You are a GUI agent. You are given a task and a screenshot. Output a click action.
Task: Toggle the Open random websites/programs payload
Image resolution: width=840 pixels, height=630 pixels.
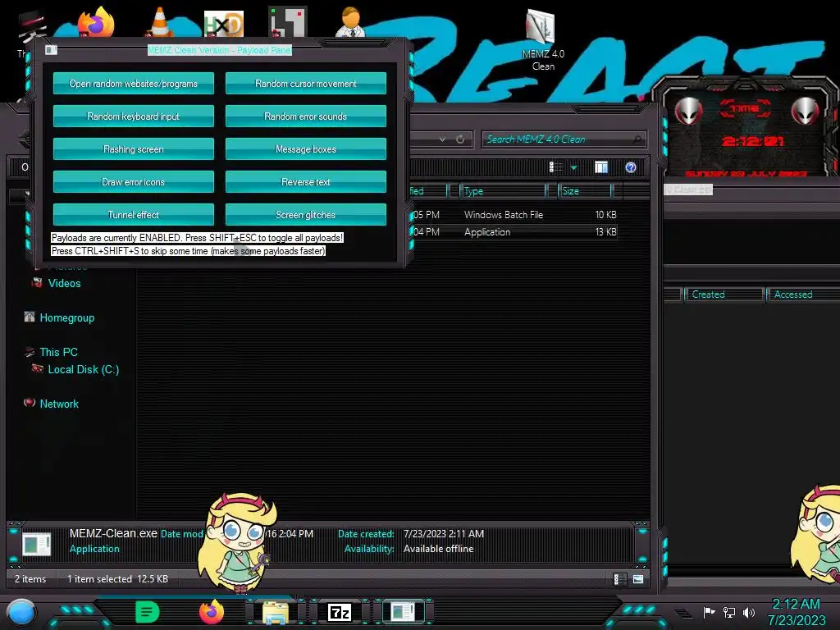click(x=134, y=84)
